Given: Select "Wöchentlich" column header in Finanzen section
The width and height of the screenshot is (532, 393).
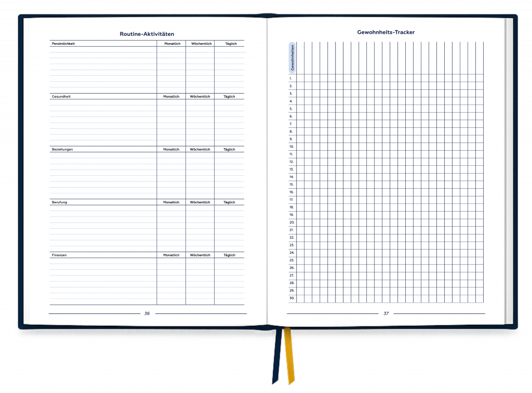Looking at the screenshot, I should point(200,255).
